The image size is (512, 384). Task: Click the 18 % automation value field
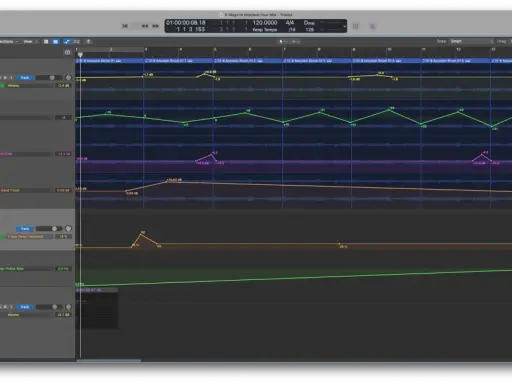point(63,236)
